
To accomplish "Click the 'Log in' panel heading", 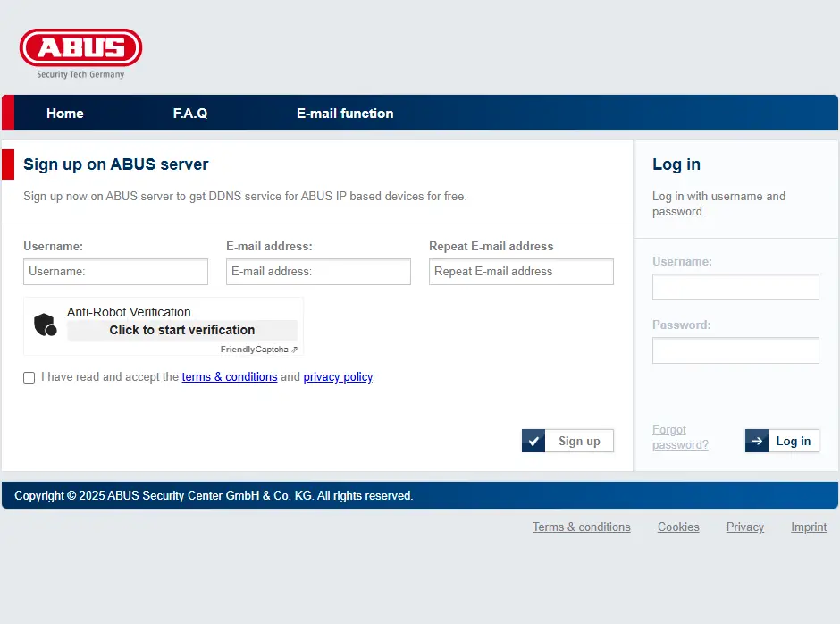I will click(x=676, y=164).
